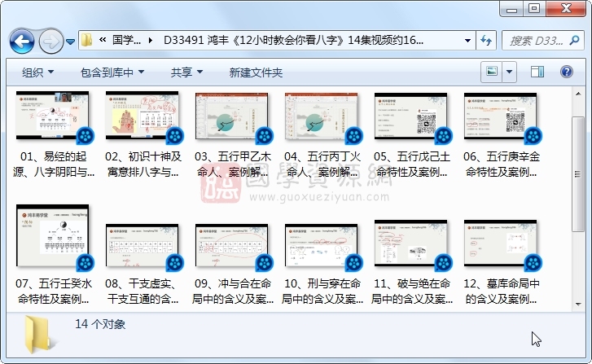Select video 06、五行庚辛金 thumbnail

(x=500, y=116)
